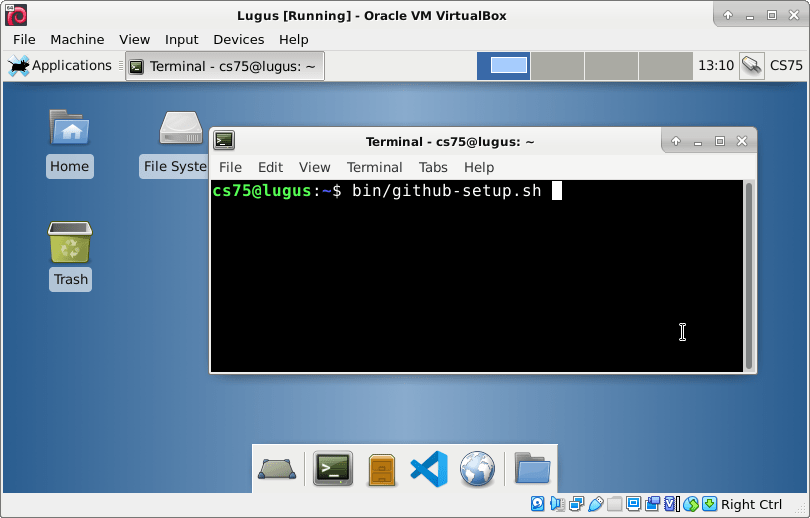
Task: Click the cs75@lugus prompt text
Action: coord(262,191)
